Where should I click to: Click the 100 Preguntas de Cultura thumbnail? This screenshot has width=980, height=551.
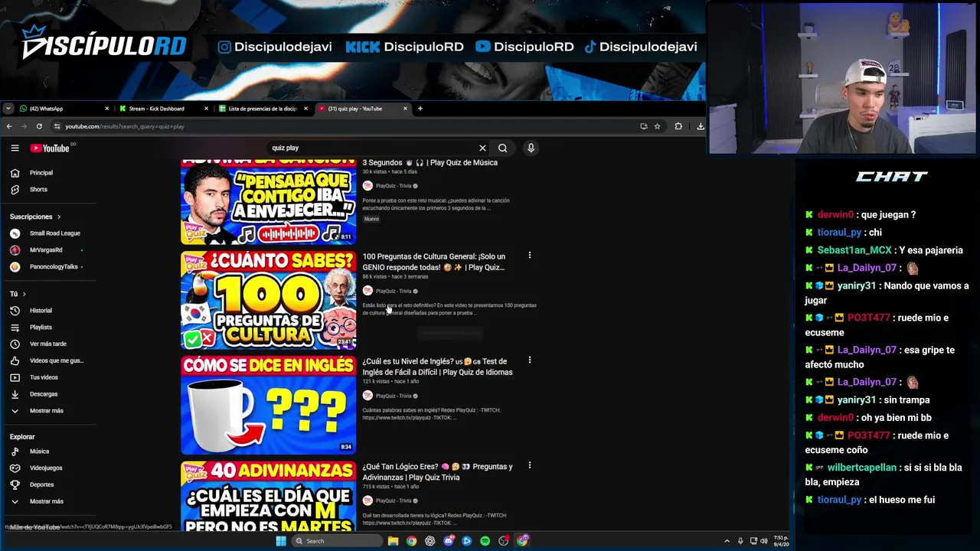268,300
